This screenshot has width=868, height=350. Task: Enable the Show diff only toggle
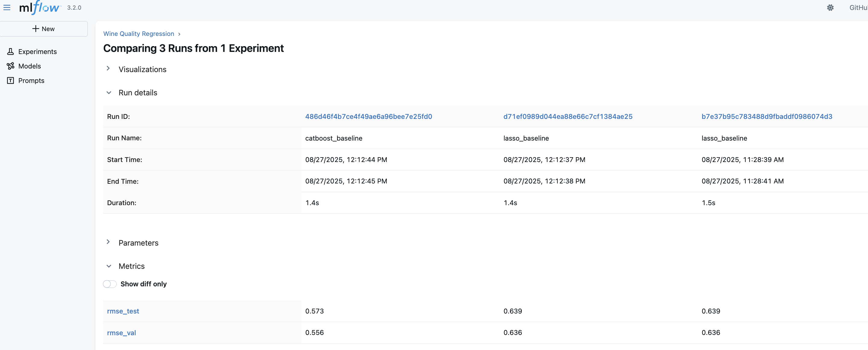[x=109, y=284]
